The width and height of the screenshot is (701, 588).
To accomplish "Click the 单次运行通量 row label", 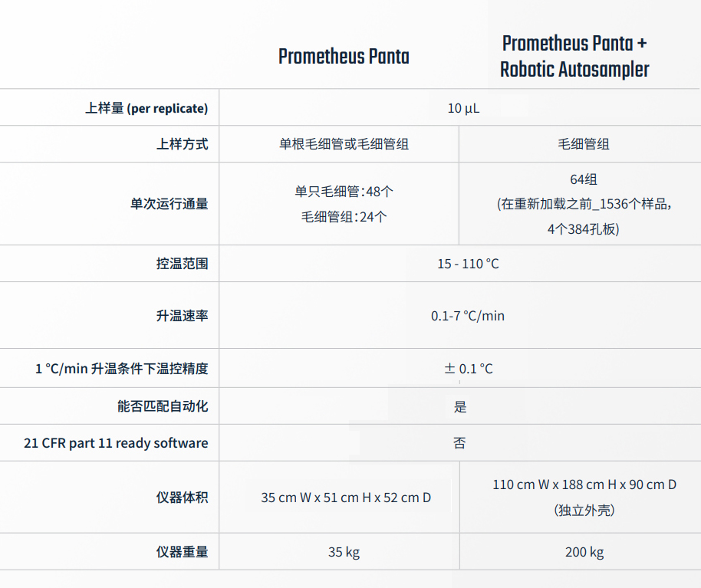I will 169,204.
